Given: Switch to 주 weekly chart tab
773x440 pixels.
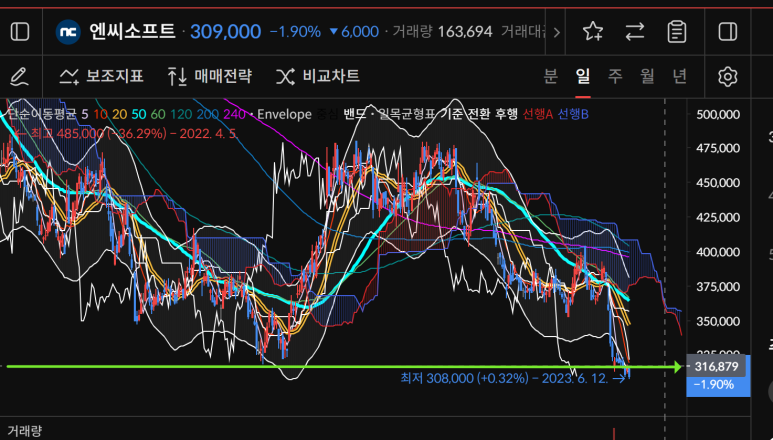Looking at the screenshot, I should pos(615,76).
